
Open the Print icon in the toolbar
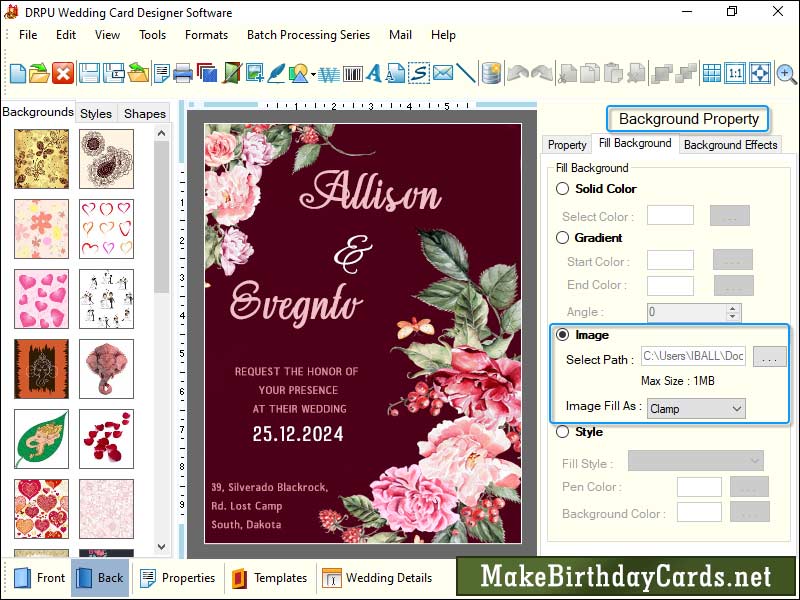click(186, 72)
